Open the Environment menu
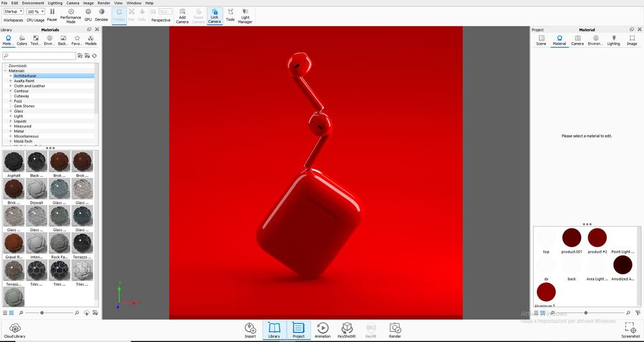The height and width of the screenshot is (342, 644). coord(33,3)
